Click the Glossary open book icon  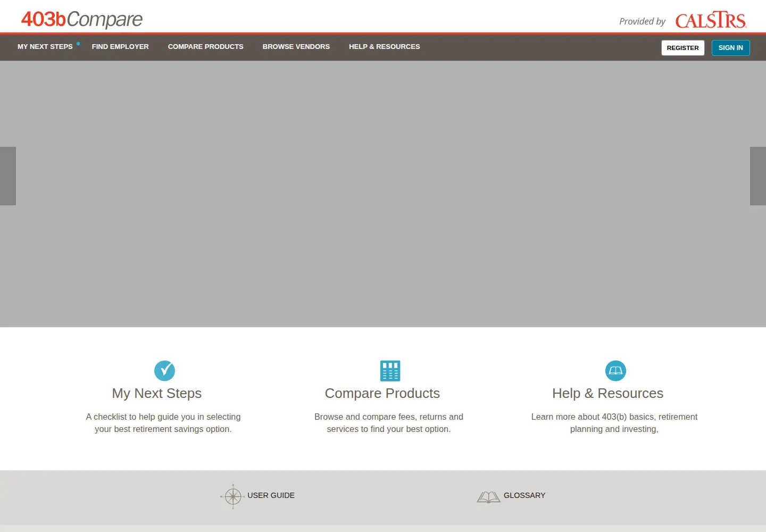[x=488, y=497]
